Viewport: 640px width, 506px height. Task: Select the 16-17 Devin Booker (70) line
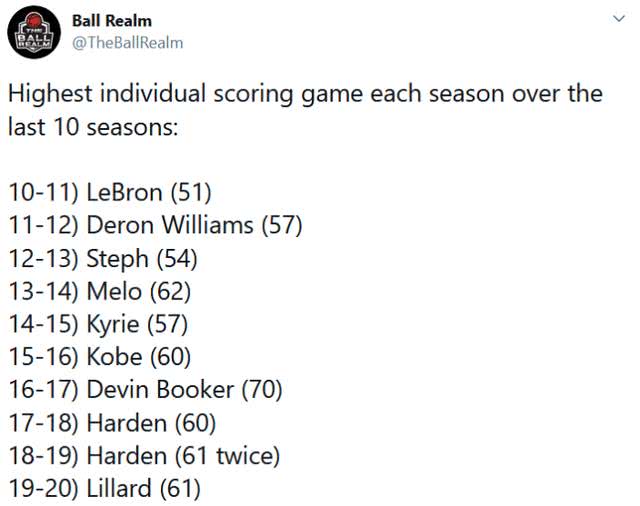click(x=145, y=389)
